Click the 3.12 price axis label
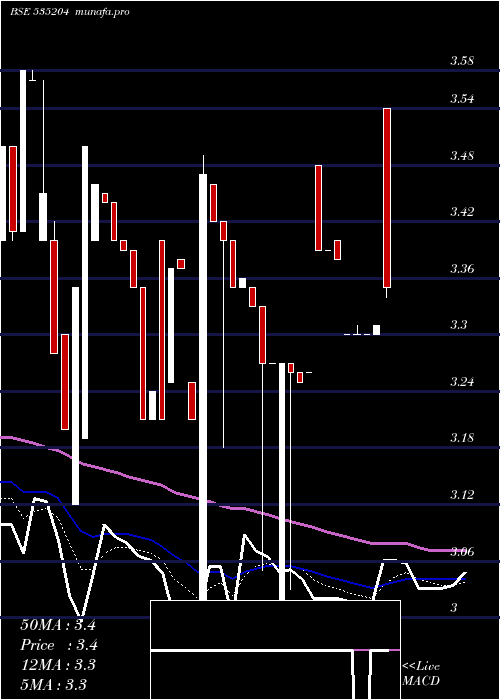This screenshot has height=700, width=500. coord(462,495)
